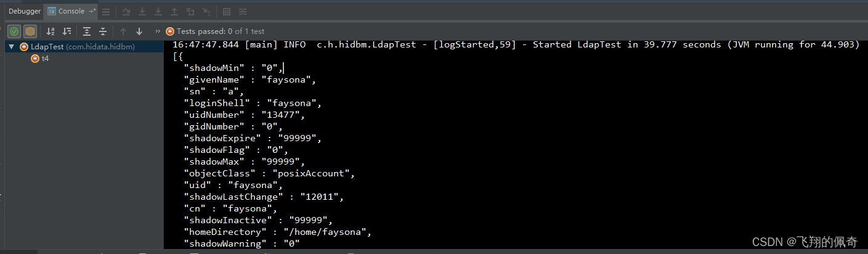Viewport: 868px width, 254px height.
Task: Go to previous failed test arrow
Action: point(123,31)
